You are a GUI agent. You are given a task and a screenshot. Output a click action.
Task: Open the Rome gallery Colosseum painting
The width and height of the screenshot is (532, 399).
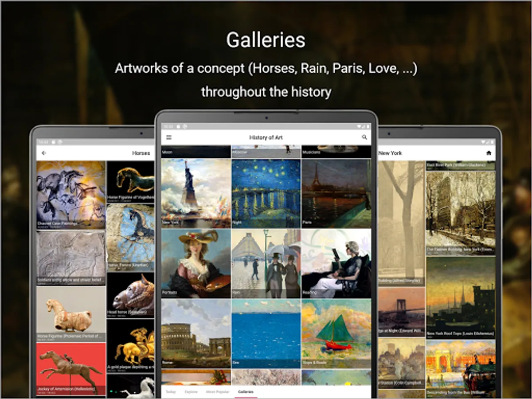click(x=196, y=333)
